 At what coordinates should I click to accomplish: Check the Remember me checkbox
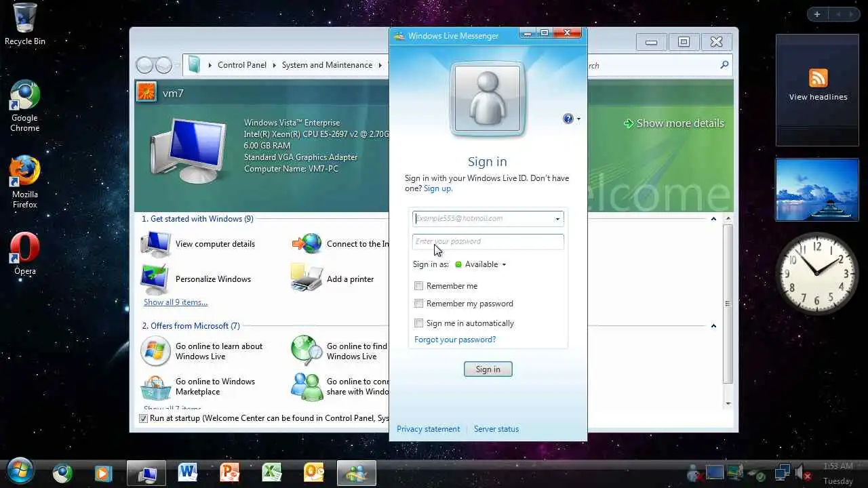(x=419, y=286)
